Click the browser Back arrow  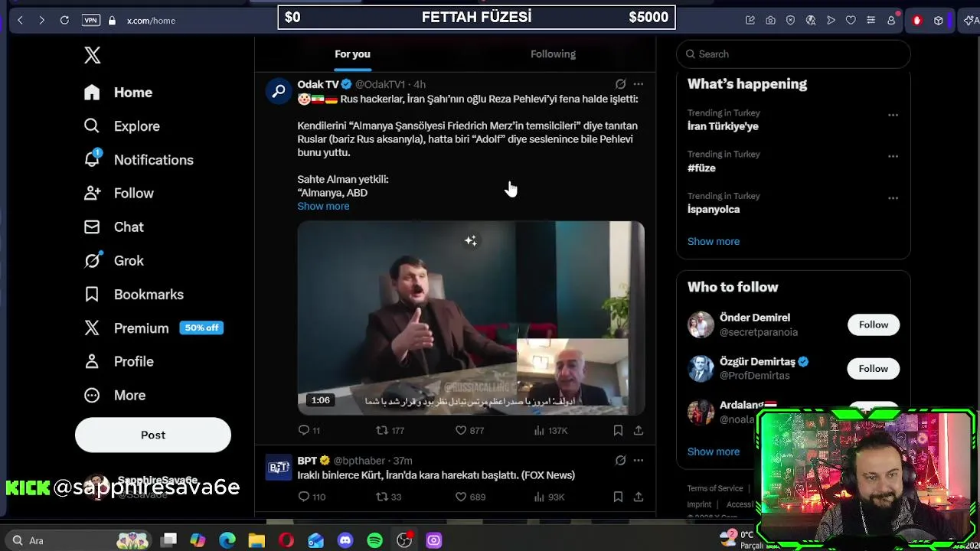(x=20, y=21)
